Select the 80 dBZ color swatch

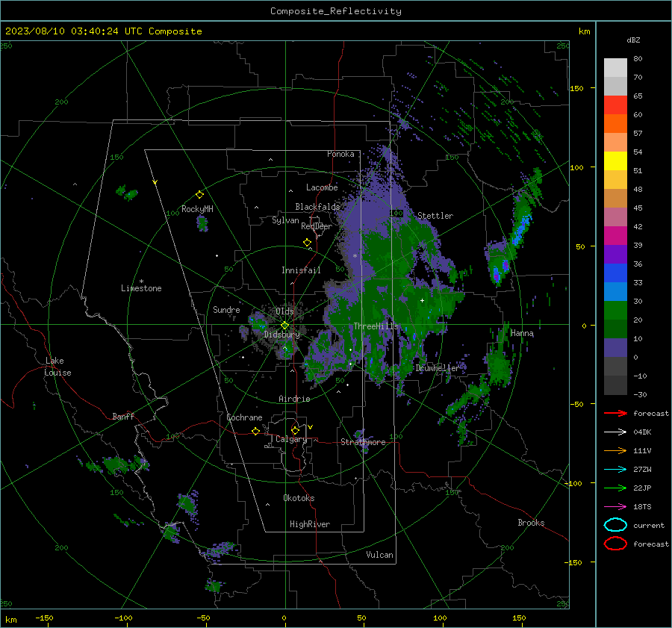pos(615,67)
